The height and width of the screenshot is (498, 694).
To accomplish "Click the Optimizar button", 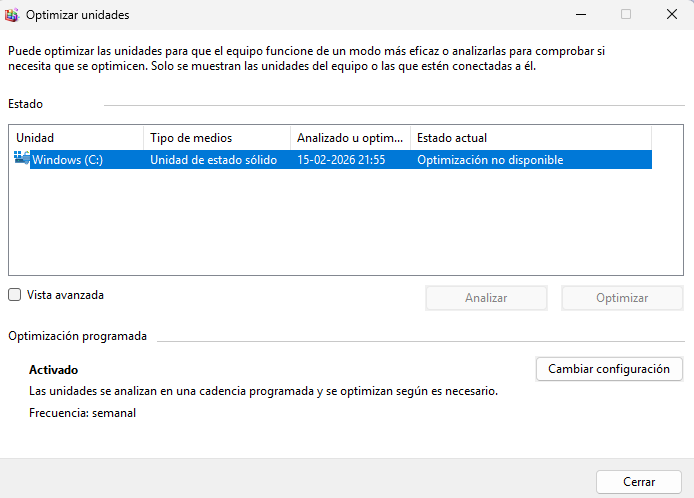I will click(x=622, y=298).
